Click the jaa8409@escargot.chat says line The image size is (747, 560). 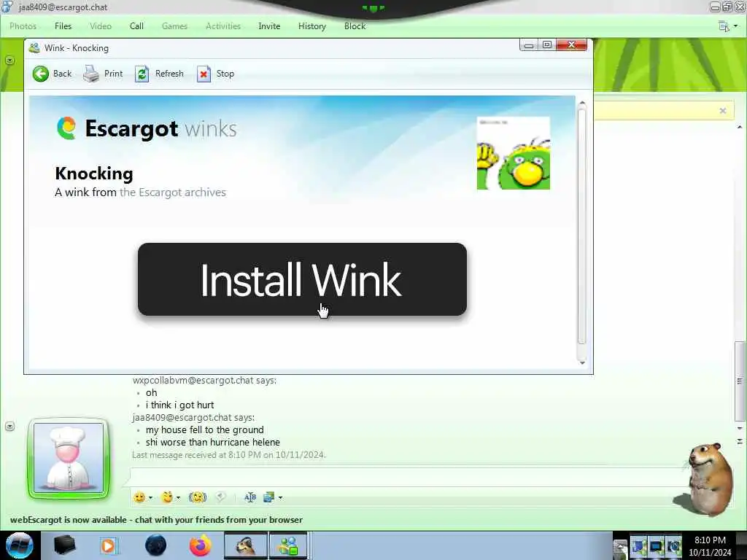pyautogui.click(x=193, y=418)
